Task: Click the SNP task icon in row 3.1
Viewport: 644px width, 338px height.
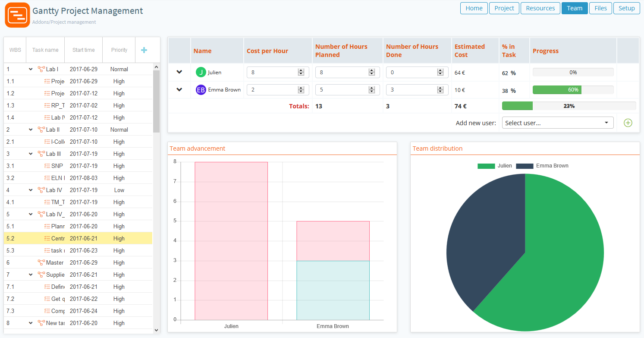Action: pos(47,166)
